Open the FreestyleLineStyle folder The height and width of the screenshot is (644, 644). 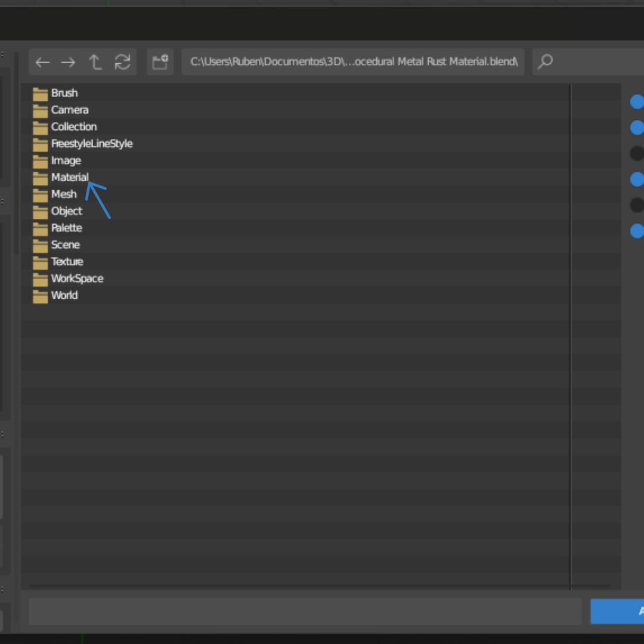click(91, 144)
